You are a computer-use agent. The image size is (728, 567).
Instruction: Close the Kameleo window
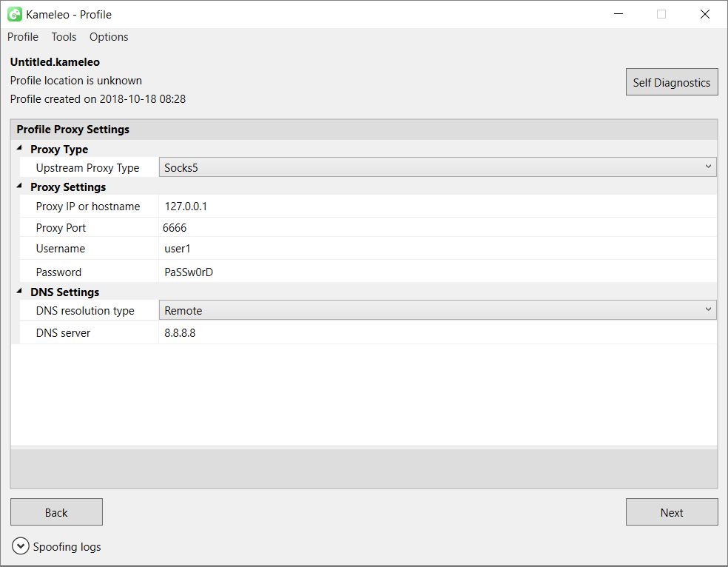705,14
